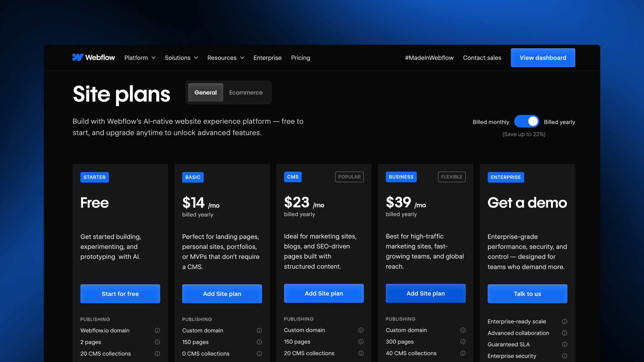Open info tooltip next to 2 pages in Starter

coord(157,342)
